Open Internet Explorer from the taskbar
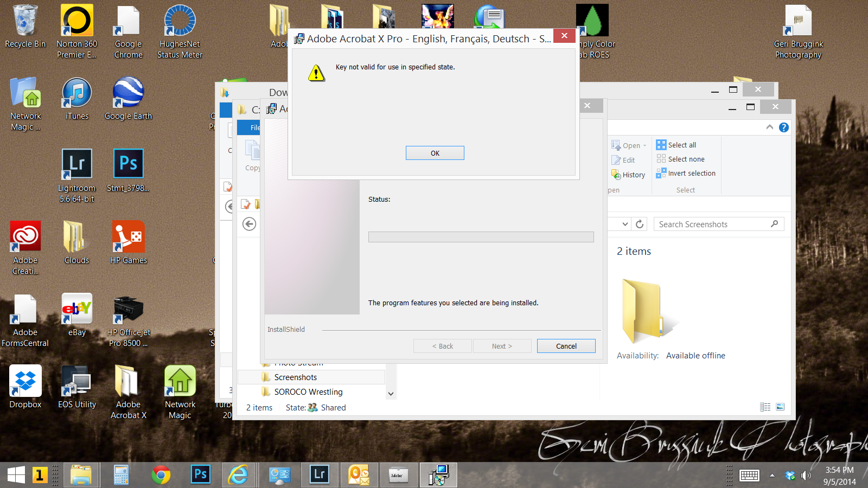 (x=238, y=475)
